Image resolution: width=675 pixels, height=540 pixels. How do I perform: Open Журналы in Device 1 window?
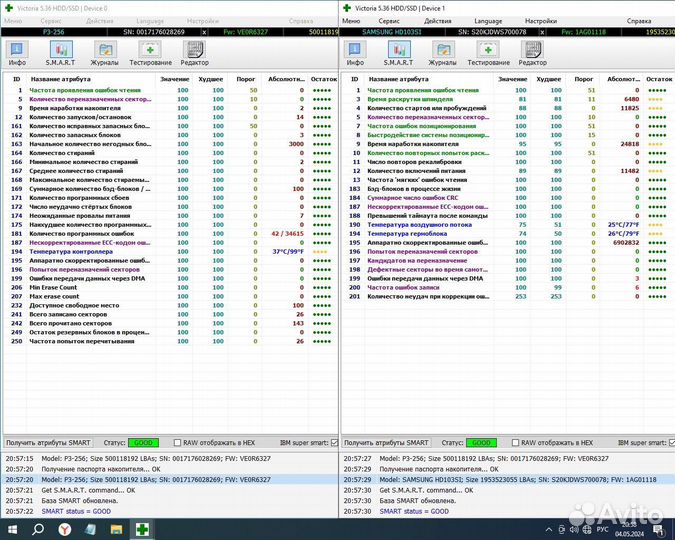[x=442, y=53]
